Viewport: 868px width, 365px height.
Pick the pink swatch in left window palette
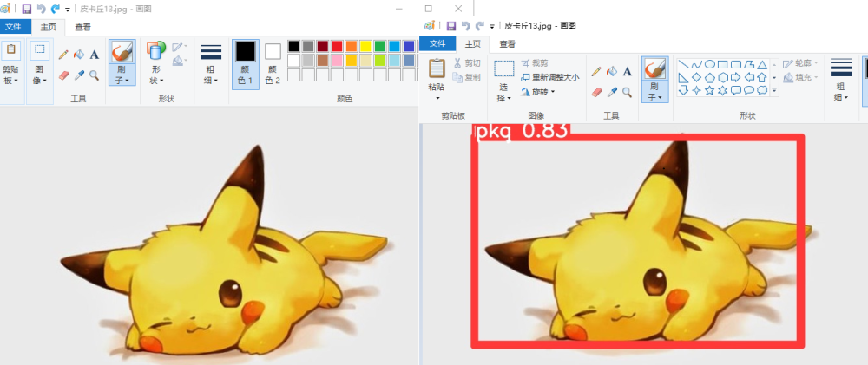pyautogui.click(x=337, y=61)
